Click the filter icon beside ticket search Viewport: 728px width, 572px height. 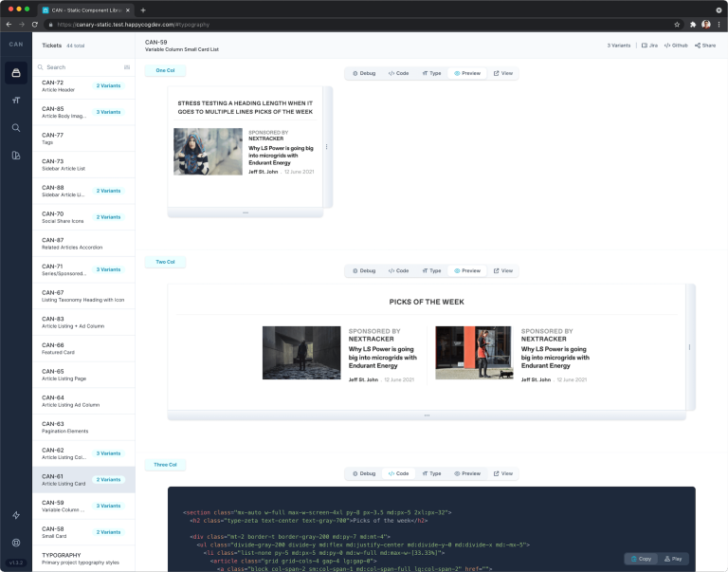coord(127,67)
